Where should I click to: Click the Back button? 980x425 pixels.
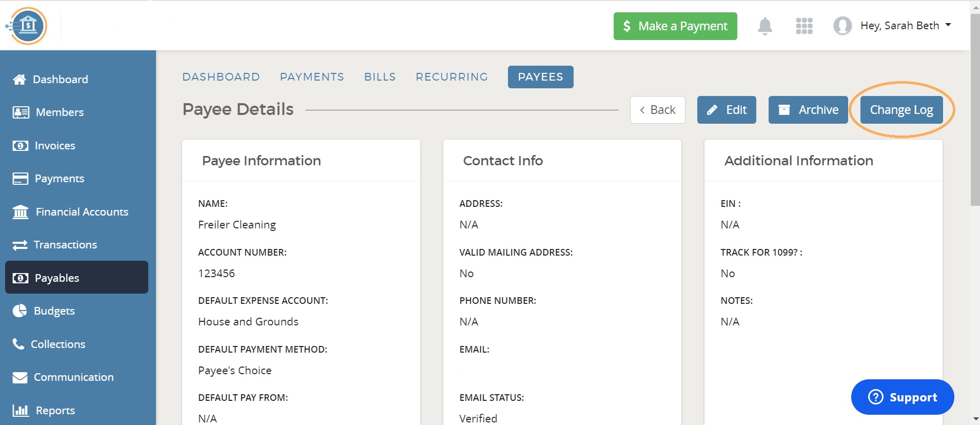tap(658, 110)
